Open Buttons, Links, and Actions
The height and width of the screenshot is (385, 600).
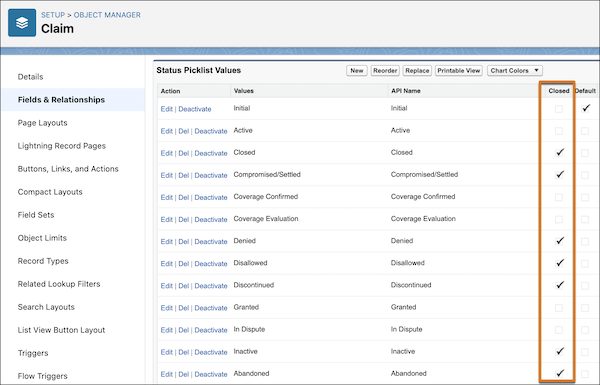(68, 169)
